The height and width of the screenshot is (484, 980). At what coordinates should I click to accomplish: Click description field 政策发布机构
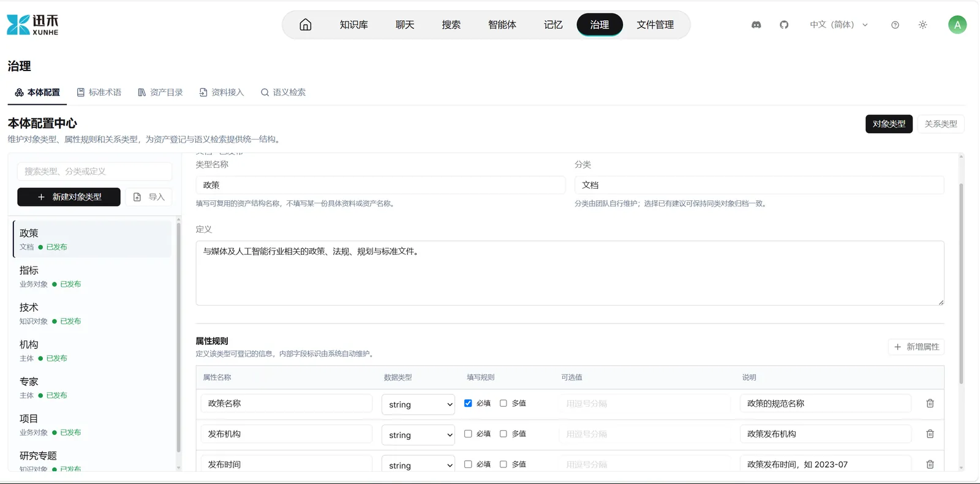coord(826,434)
